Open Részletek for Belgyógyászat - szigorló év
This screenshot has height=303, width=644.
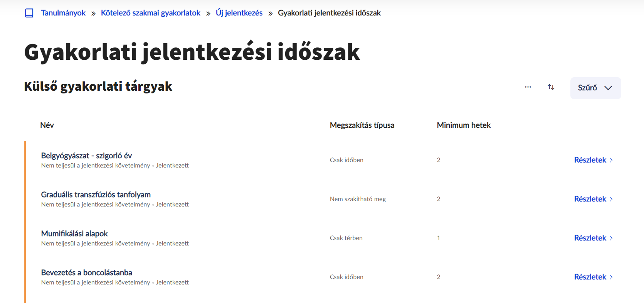(x=590, y=160)
